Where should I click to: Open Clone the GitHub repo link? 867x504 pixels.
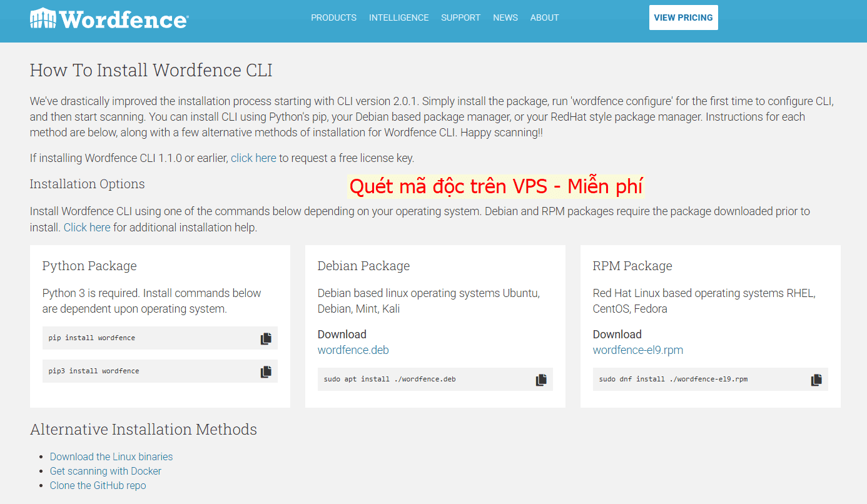(98, 485)
